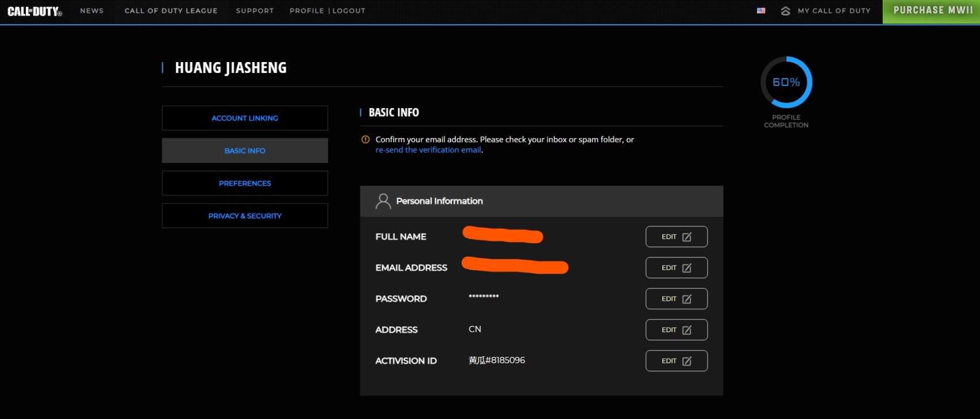Image resolution: width=980 pixels, height=419 pixels.
Task: Edit the Full Name field
Action: click(677, 237)
